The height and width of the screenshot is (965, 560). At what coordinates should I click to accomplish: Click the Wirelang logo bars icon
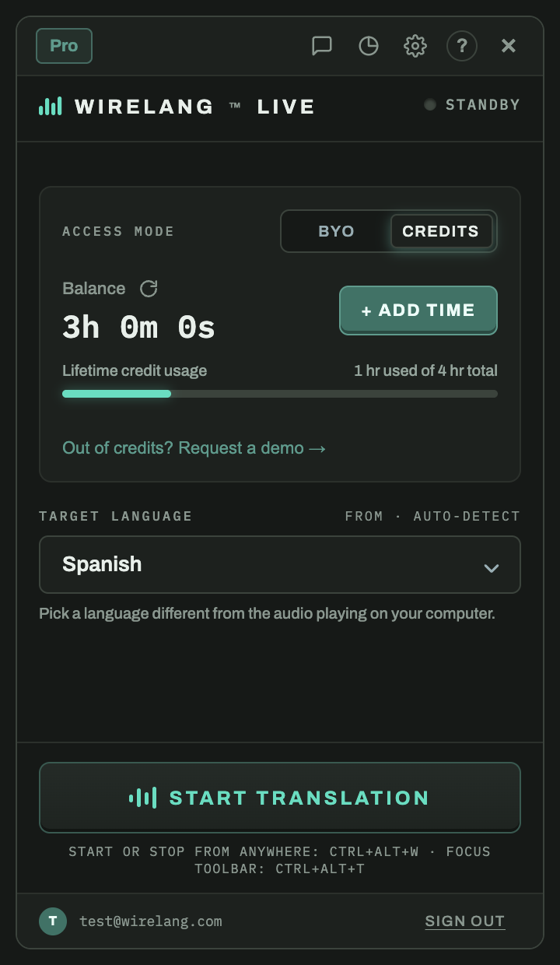[x=51, y=107]
